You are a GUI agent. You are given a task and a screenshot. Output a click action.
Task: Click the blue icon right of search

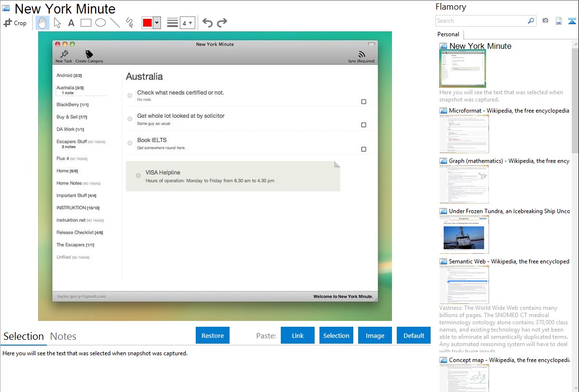coord(572,21)
